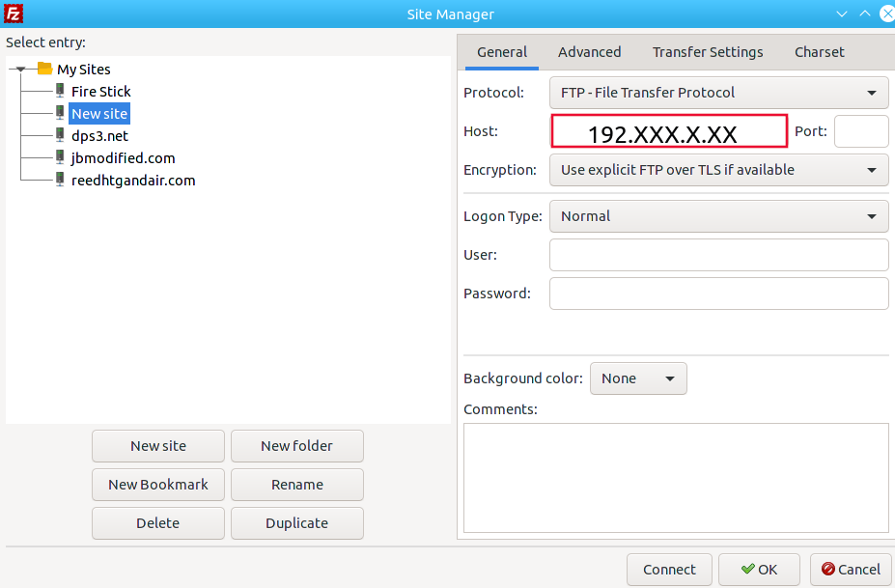Viewport: 895px width, 588px height.
Task: Click the Duplicate button
Action: (296, 523)
